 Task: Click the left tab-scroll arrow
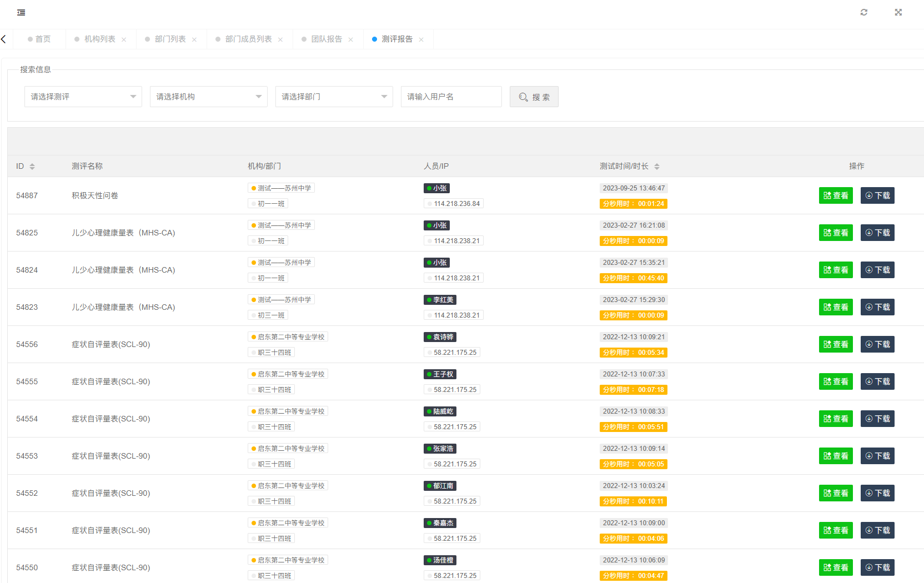click(4, 39)
